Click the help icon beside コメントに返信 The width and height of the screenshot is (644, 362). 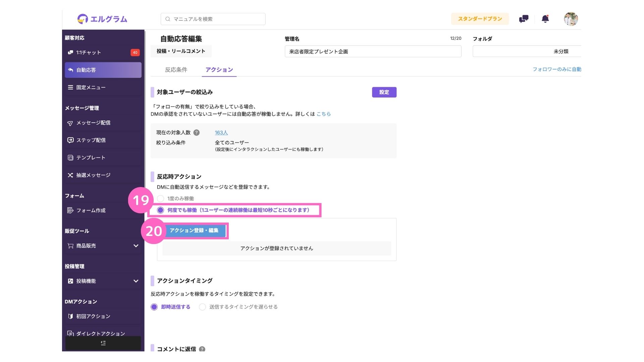tap(202, 349)
